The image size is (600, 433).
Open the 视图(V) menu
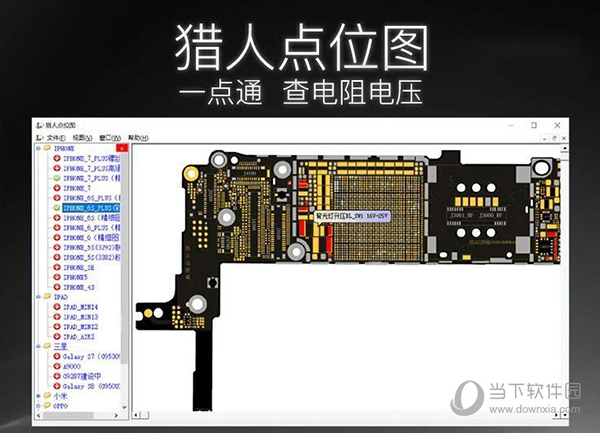(x=82, y=138)
